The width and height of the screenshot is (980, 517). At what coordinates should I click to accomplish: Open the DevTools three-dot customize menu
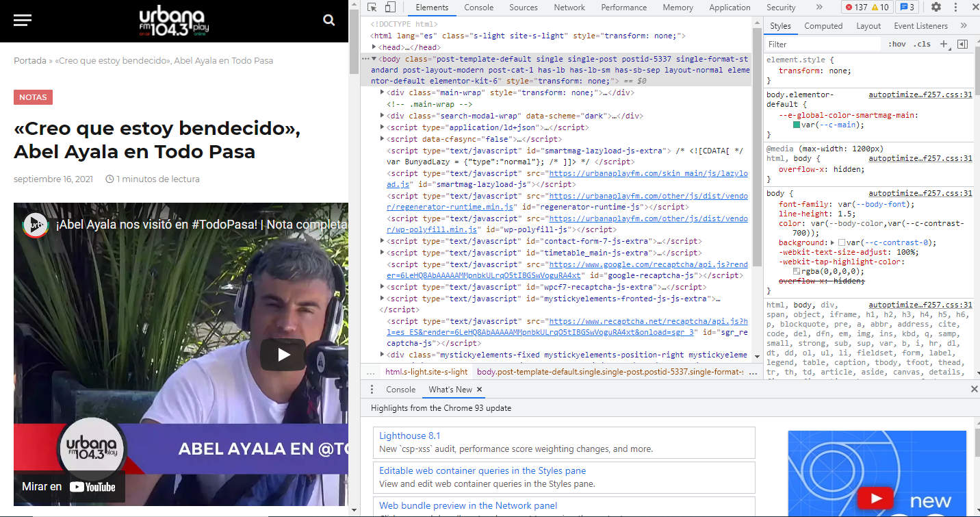pos(955,8)
